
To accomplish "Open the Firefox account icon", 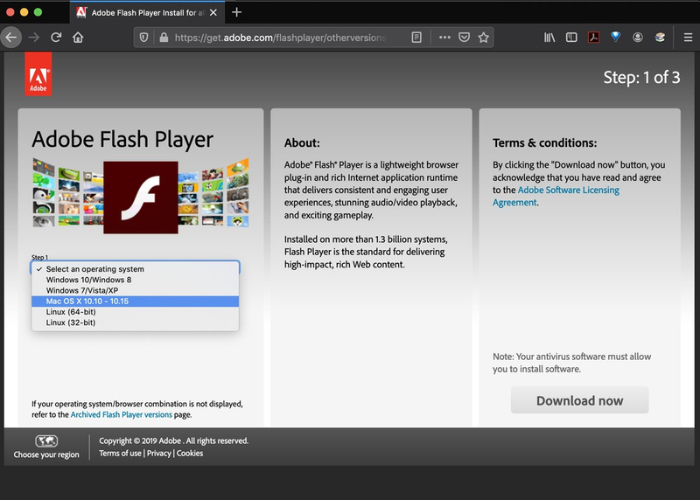I will 638,38.
